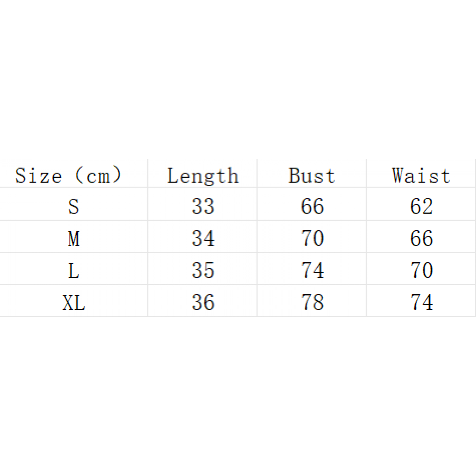Select bust value 78 in XL row
Viewport: 476px width, 476px height.
[x=312, y=302]
